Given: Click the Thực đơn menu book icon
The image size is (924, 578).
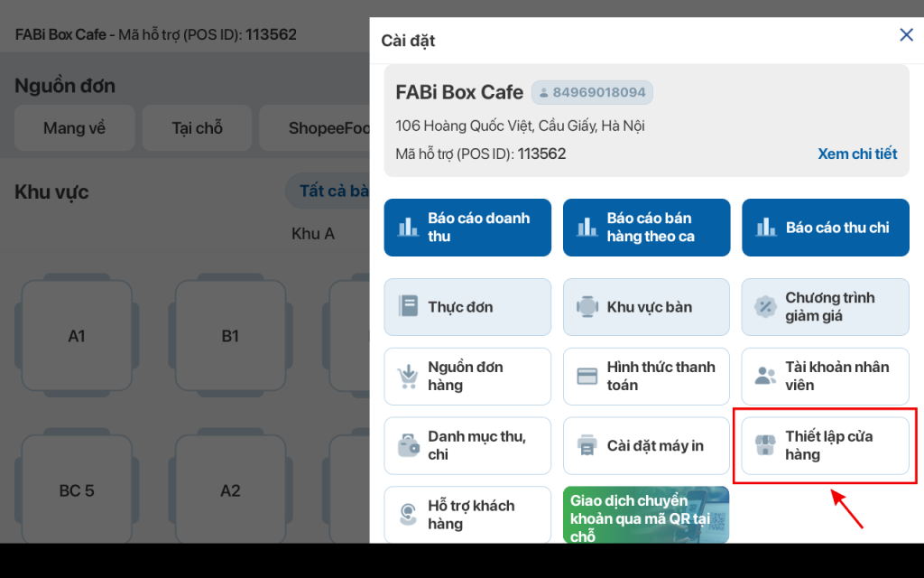Looking at the screenshot, I should (408, 306).
